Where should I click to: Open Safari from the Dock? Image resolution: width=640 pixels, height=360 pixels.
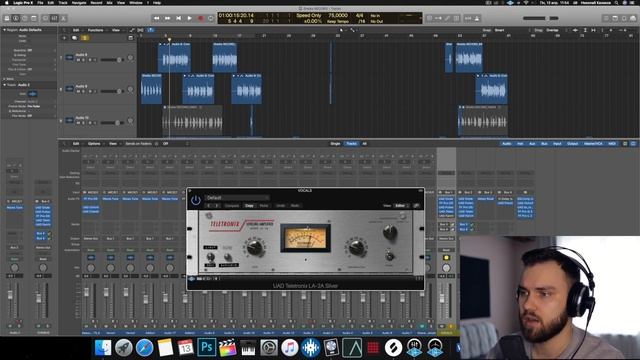[x=144, y=348]
